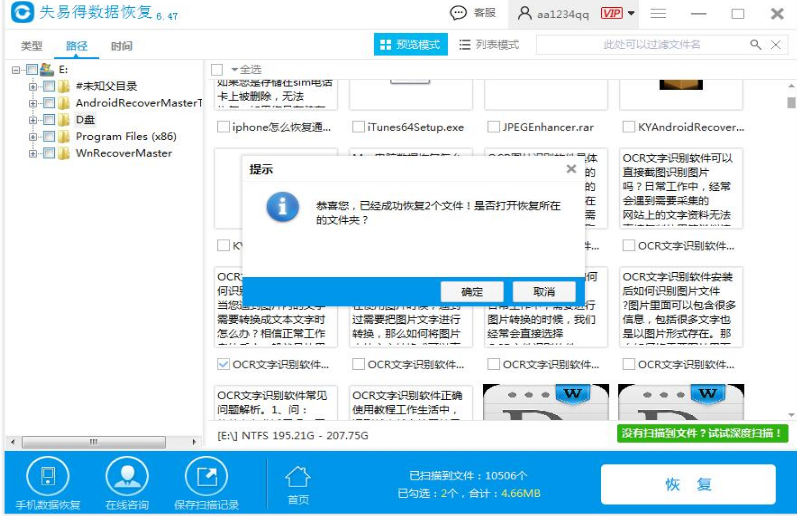The image size is (797, 516).
Task: Open 客服 customer service chat icon
Action: pyautogui.click(x=459, y=13)
